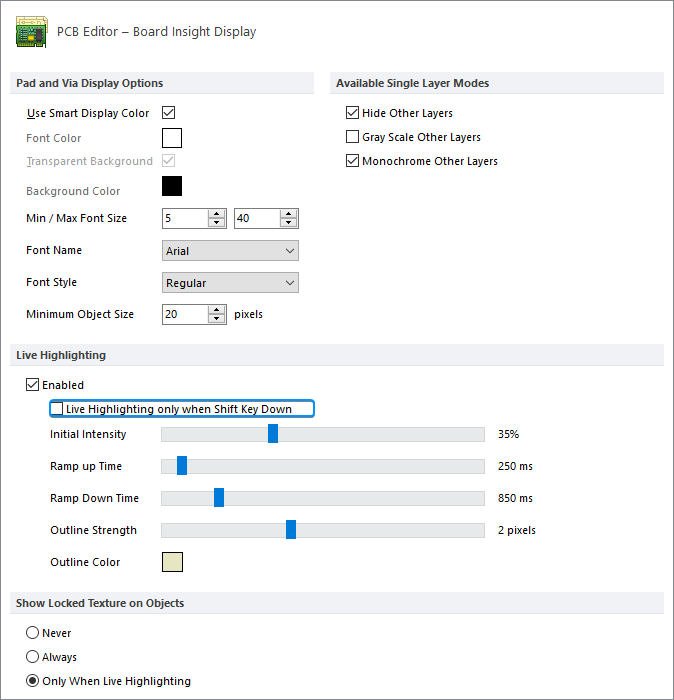Expand the Font Style dropdown
The image size is (674, 700).
pos(230,283)
